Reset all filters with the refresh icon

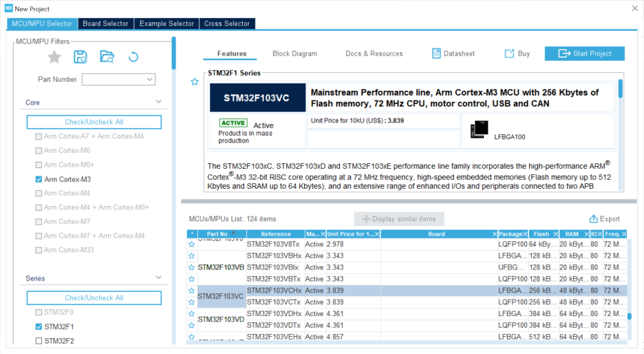click(133, 56)
